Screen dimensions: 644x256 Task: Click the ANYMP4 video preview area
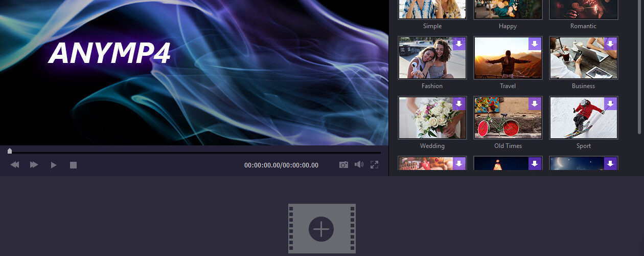(194, 72)
